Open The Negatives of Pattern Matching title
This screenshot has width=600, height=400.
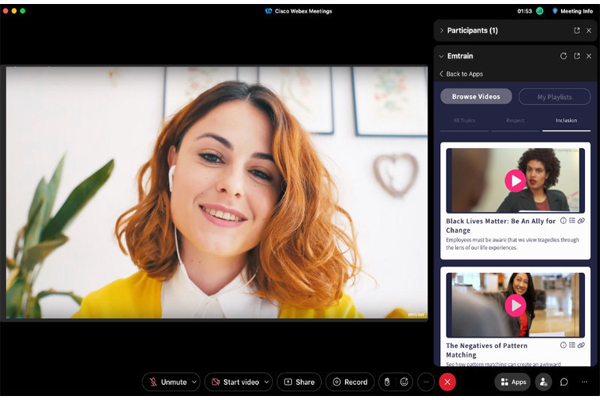click(x=486, y=350)
